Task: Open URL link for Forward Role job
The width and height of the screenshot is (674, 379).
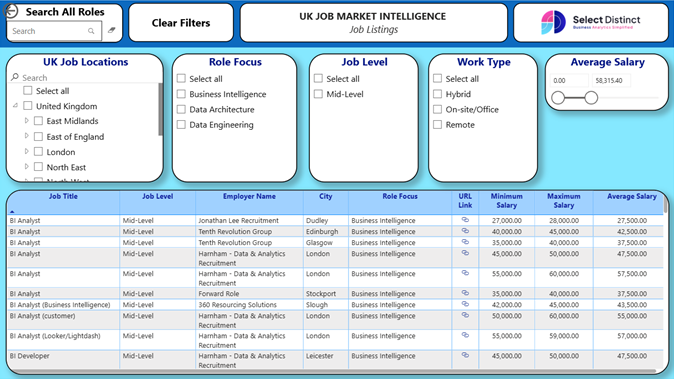Action: pos(465,293)
